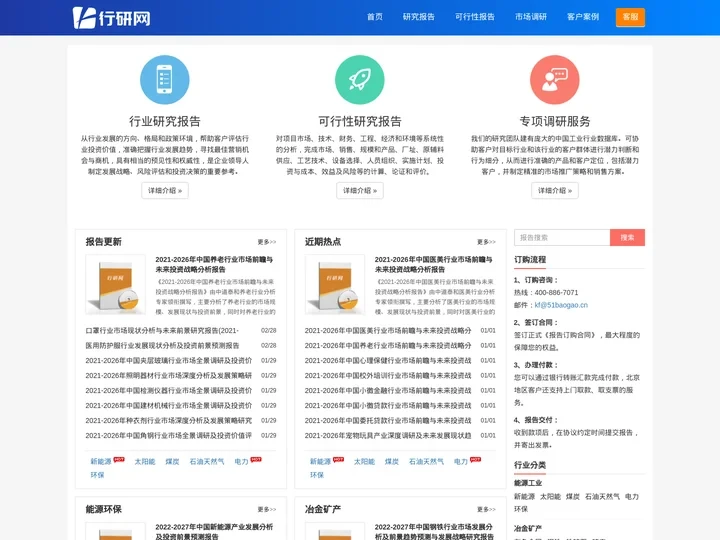Click 太阳能 in sidebar 能源工业 category
This screenshot has height=540, width=720.
[550, 496]
